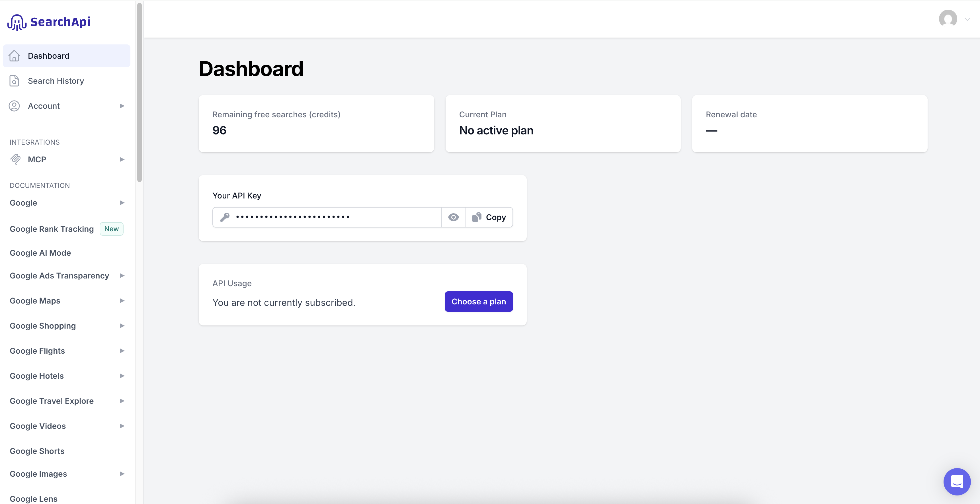Click the SearchApi octopus logo icon
980x504 pixels.
(x=17, y=22)
